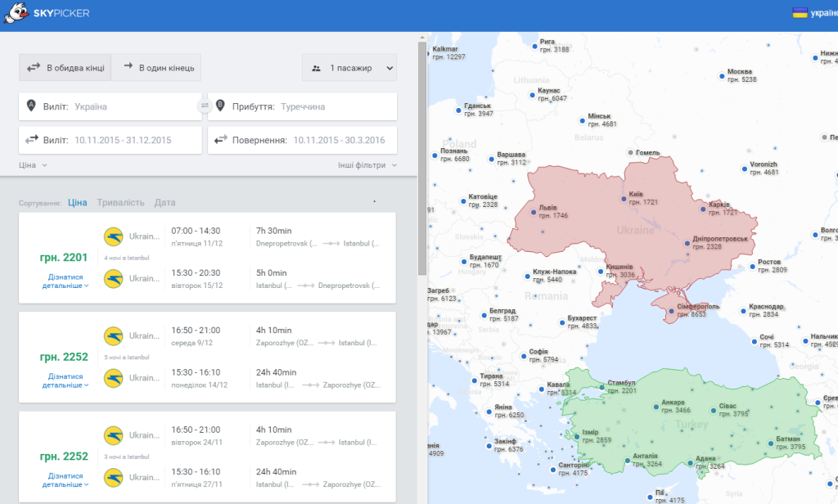Click the Skypicker bird logo
The image size is (838, 504).
16,13
